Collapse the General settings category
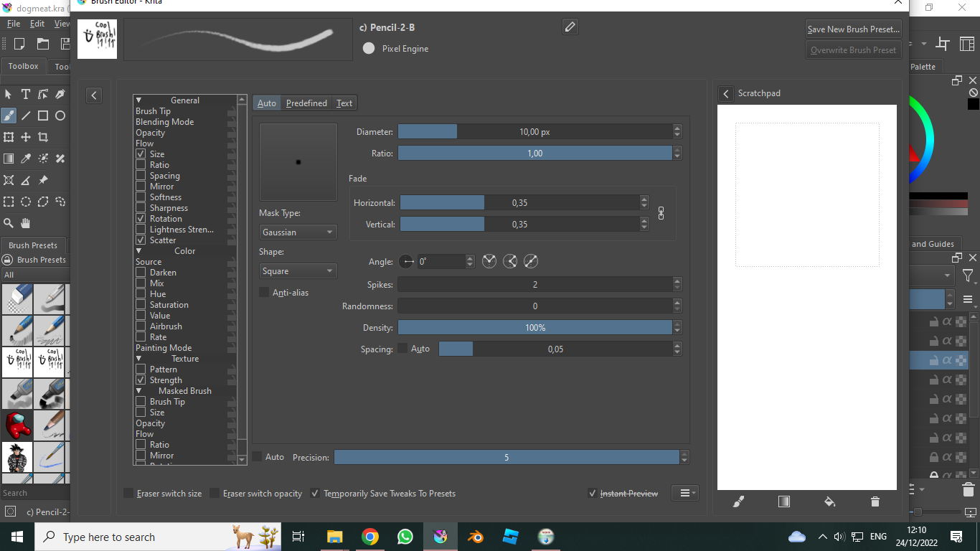 click(139, 100)
